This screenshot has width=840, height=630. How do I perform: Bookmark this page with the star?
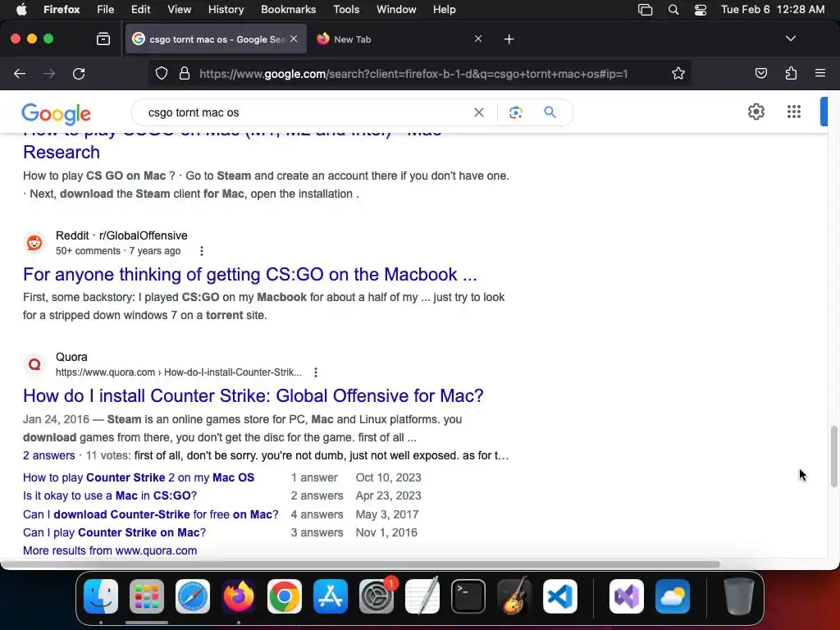[678, 73]
